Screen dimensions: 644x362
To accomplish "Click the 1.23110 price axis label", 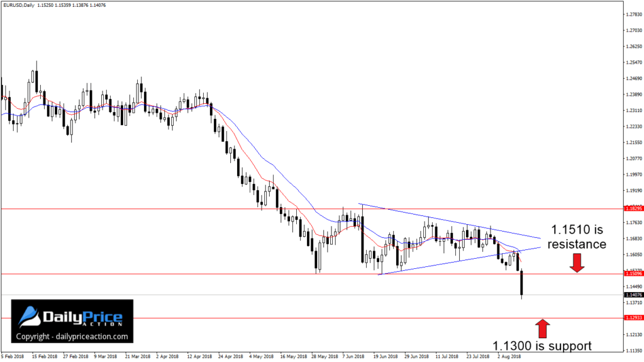I will click(x=634, y=111).
